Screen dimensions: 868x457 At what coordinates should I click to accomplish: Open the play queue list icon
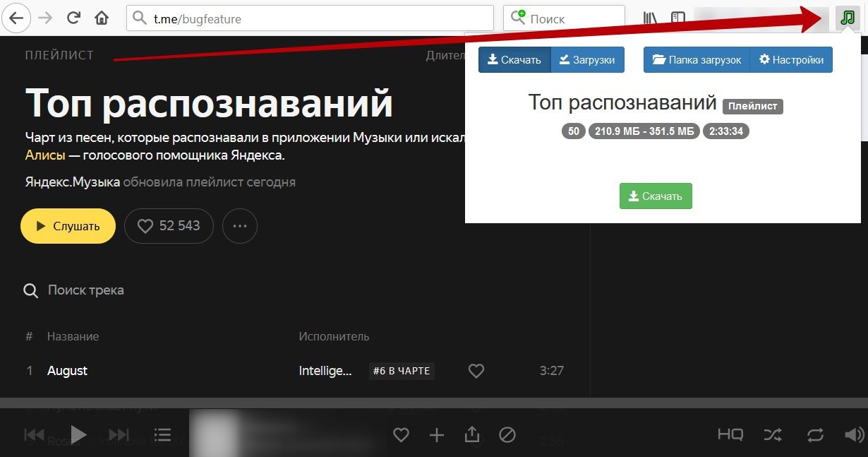162,435
